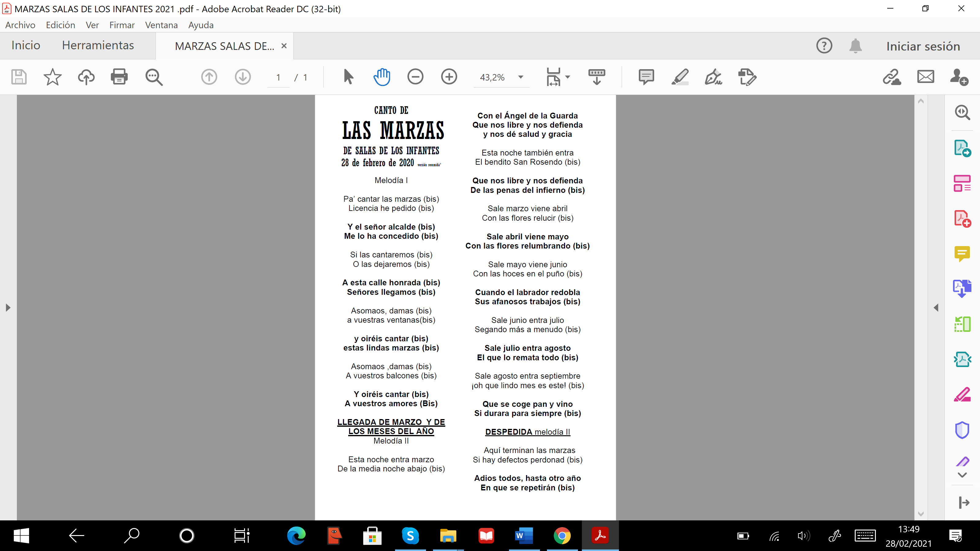Image resolution: width=980 pixels, height=551 pixels.
Task: Add bookmark star to file
Action: point(52,77)
